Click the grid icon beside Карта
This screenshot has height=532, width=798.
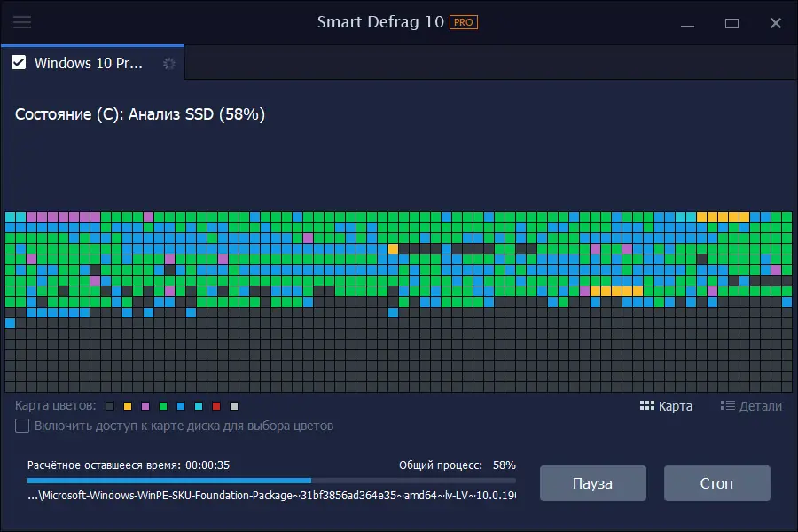(647, 405)
